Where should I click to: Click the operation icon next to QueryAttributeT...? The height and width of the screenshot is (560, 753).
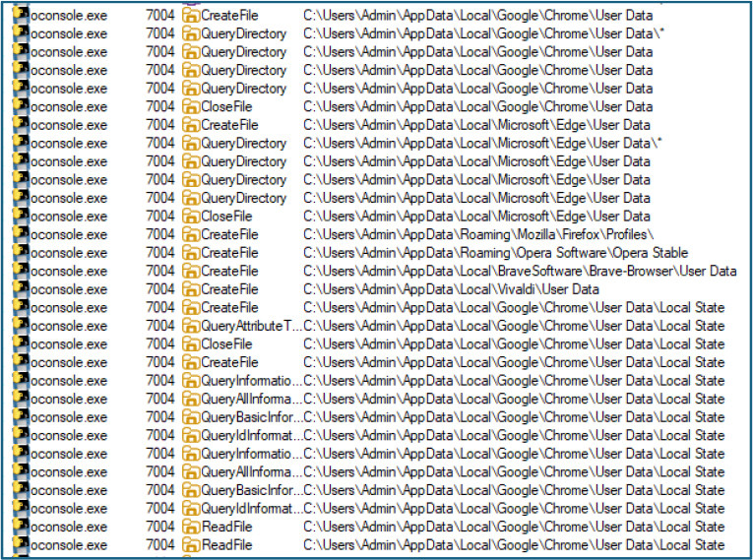pyautogui.click(x=191, y=326)
